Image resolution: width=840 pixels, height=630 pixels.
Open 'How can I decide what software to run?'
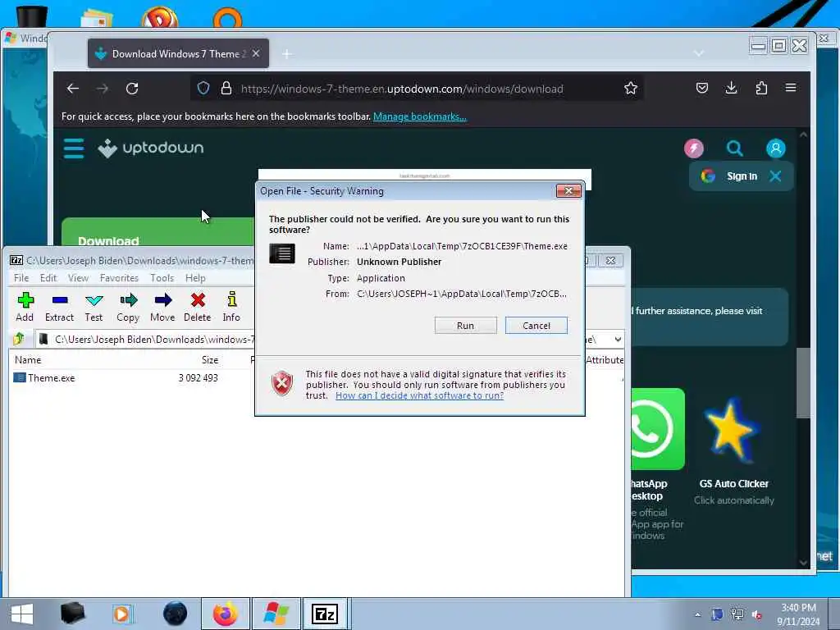419,395
